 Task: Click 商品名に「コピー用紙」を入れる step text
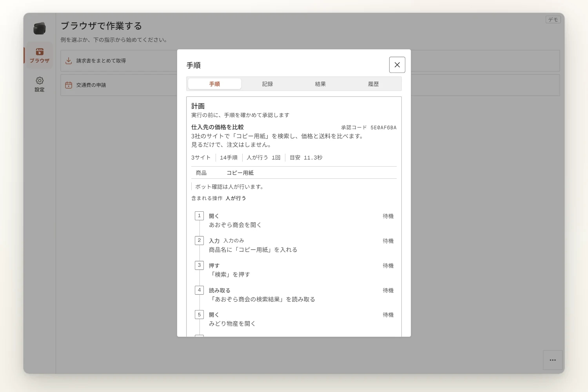click(x=253, y=250)
